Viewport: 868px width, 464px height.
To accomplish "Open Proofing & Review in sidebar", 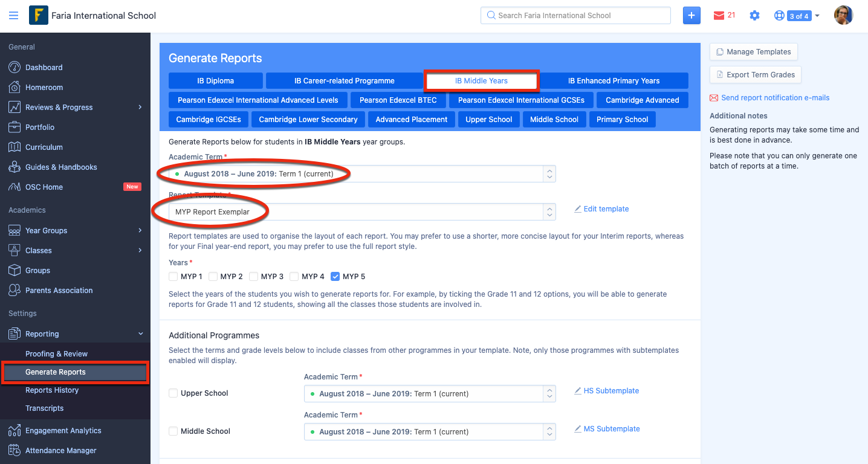I will coord(56,354).
